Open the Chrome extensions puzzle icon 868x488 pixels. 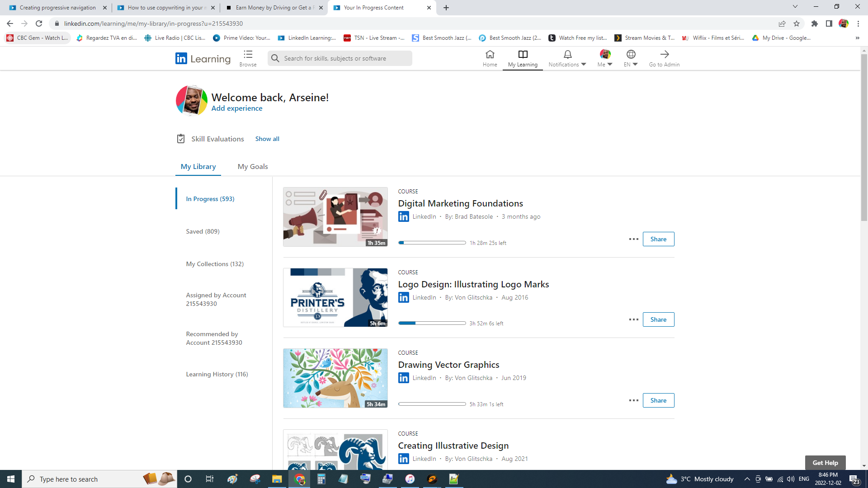815,23
